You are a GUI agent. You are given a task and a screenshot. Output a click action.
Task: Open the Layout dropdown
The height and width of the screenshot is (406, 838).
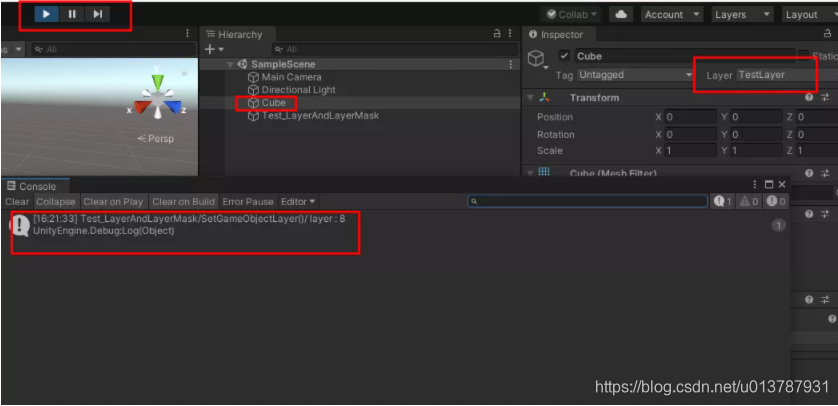click(808, 14)
